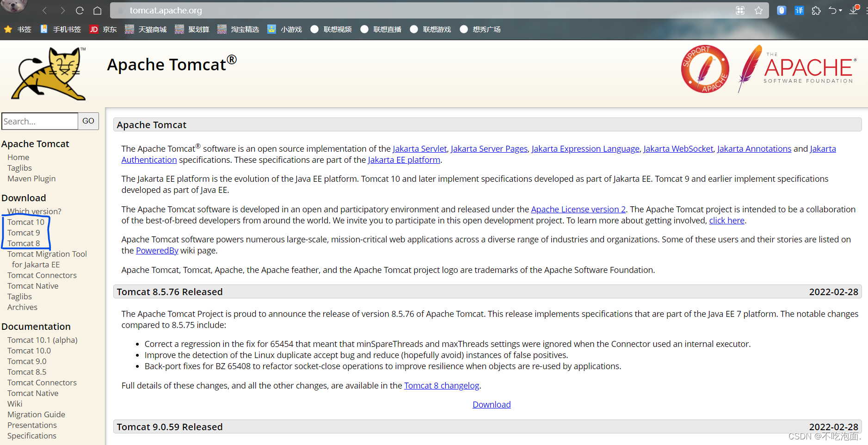This screenshot has height=445, width=868.
Task: Open Migration Guide link
Action: 36,414
